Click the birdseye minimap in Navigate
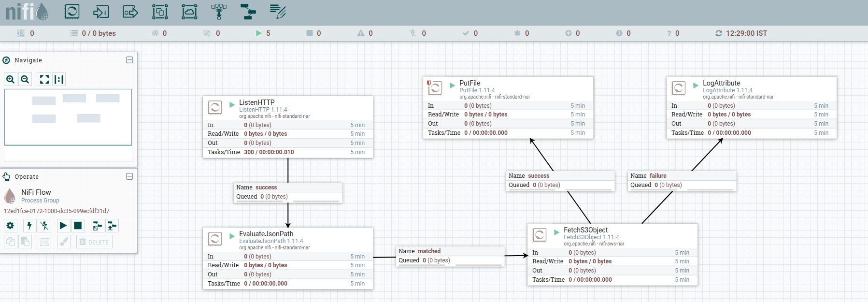 [x=68, y=117]
